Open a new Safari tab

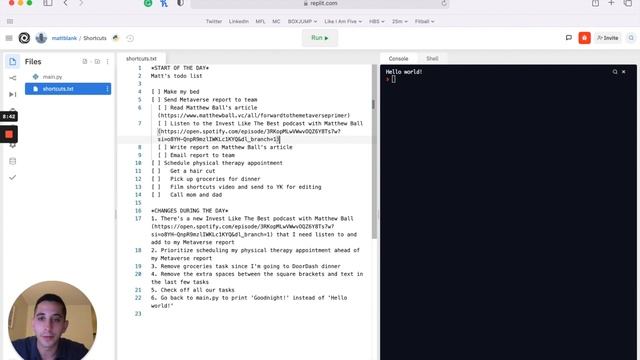[611, 3]
